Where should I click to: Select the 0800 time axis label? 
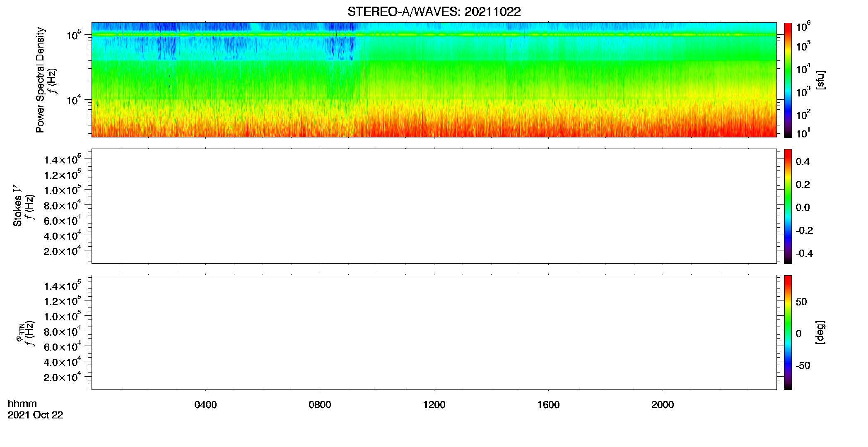pyautogui.click(x=320, y=405)
